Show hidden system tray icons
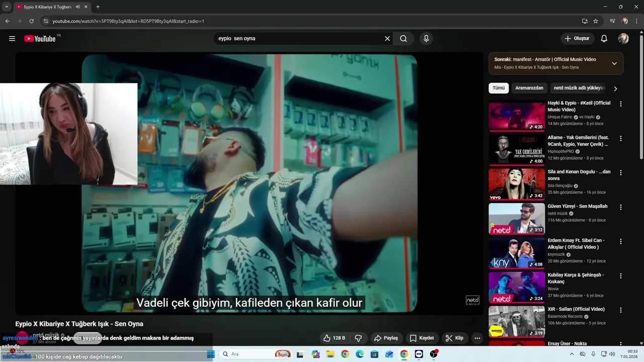The height and width of the screenshot is (362, 644). coord(572,354)
